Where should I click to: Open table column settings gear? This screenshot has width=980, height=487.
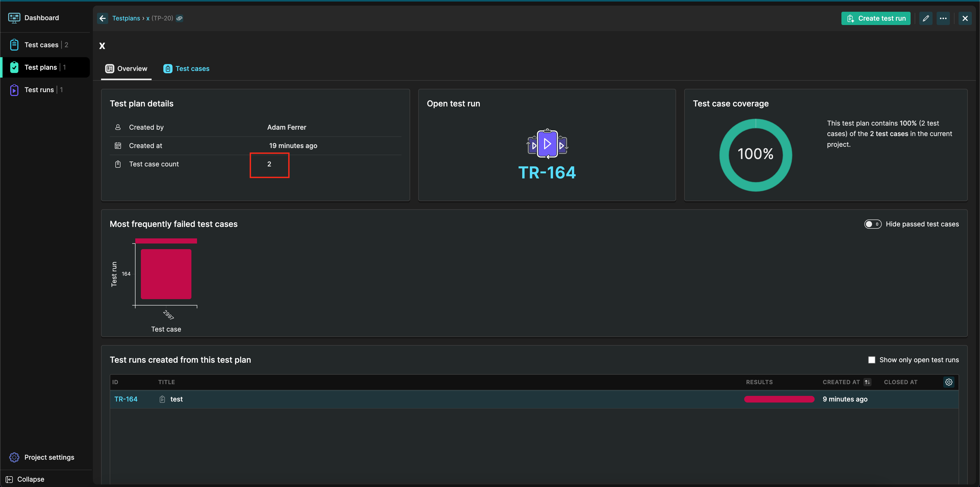[x=949, y=382]
